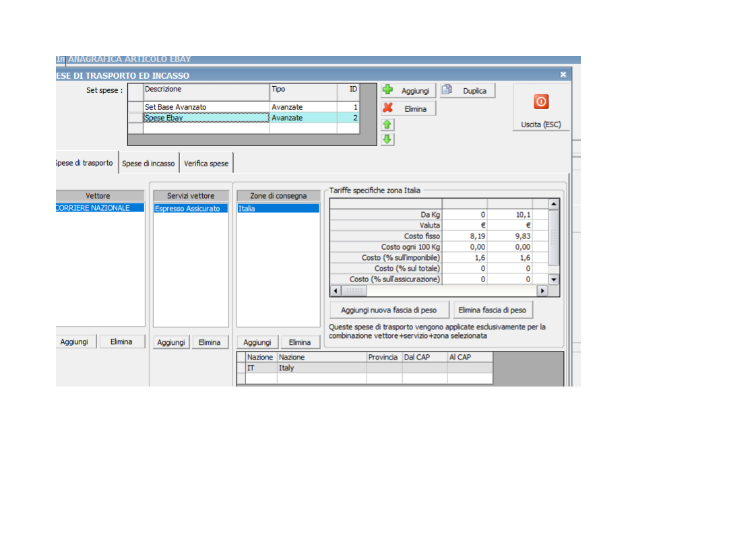Click Aggiungi nuova fascia di peso
Screen dimensions: 756x534
pyautogui.click(x=389, y=310)
